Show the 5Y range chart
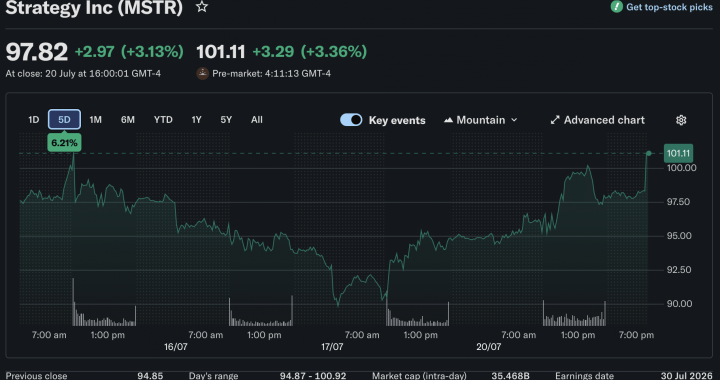 [x=226, y=120]
